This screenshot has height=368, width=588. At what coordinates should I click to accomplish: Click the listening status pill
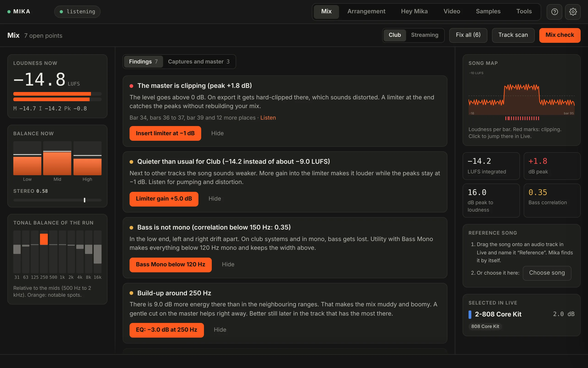click(77, 12)
